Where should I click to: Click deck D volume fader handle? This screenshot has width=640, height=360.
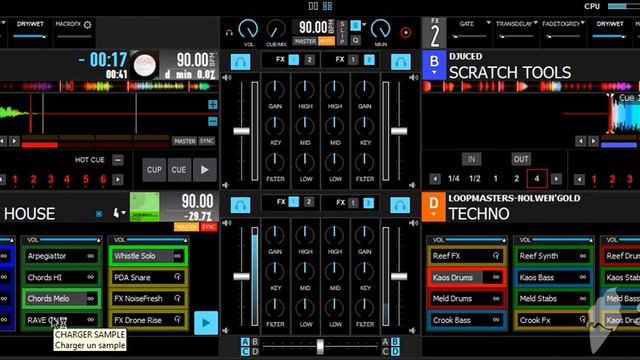pos(399,276)
